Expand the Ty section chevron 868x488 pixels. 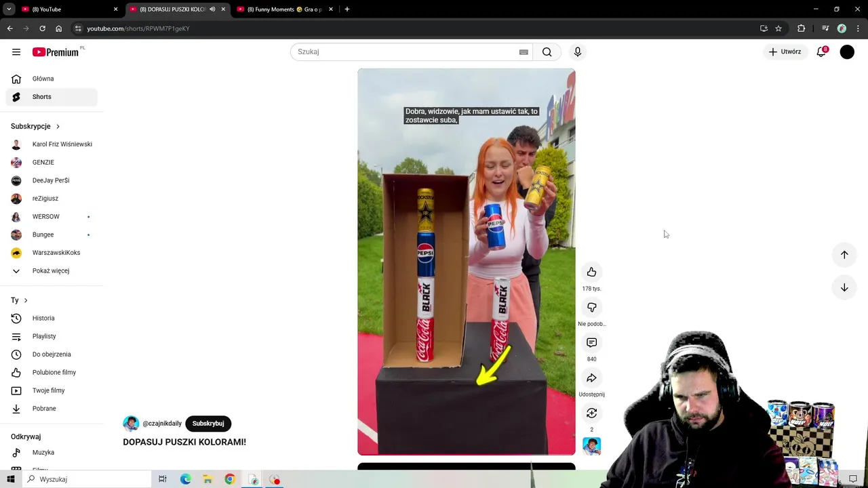26,300
